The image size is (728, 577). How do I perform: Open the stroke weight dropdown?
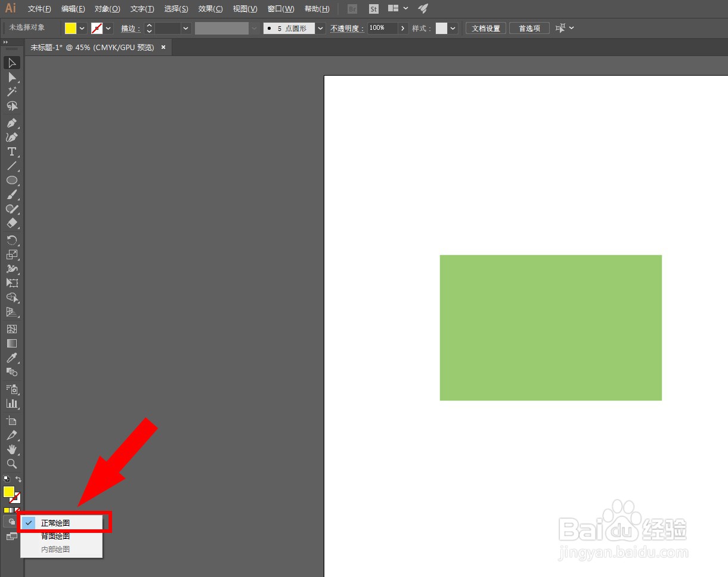(x=186, y=28)
